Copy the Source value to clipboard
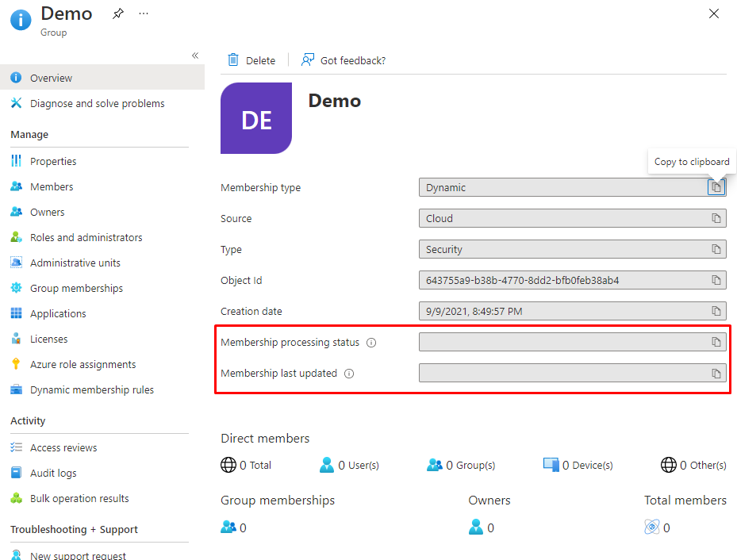The height and width of the screenshot is (560, 737). [716, 218]
